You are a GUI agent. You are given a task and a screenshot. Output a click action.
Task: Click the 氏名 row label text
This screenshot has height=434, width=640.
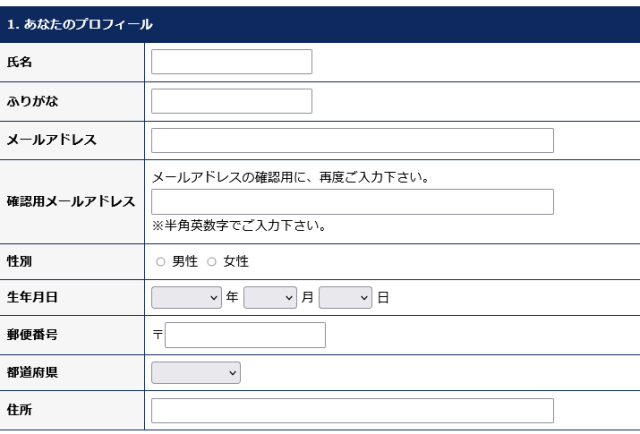click(x=19, y=62)
